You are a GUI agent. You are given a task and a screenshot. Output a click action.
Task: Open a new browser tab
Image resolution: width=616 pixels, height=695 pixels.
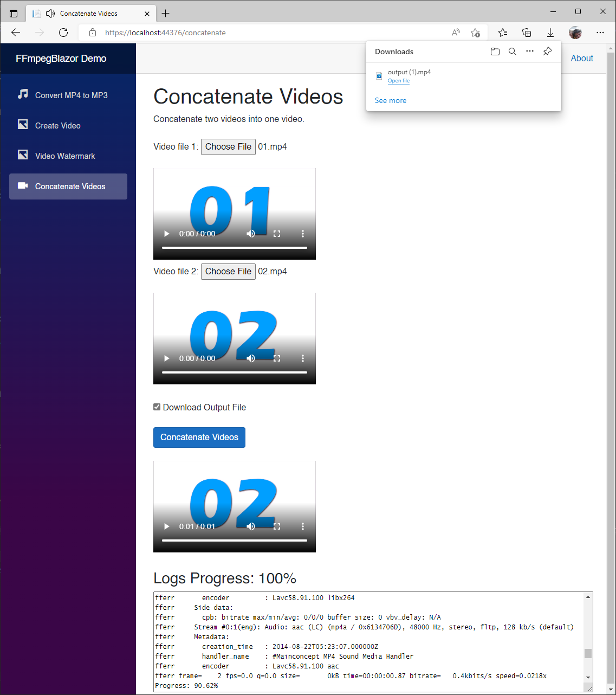[x=166, y=13]
